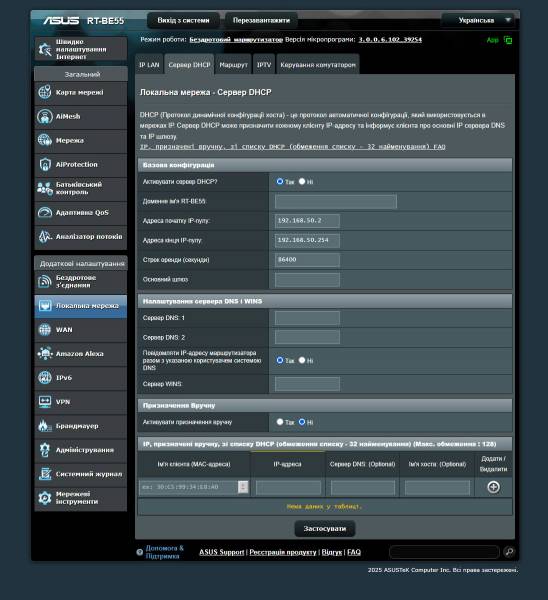
Task: Focus the RT-BE55 domain name field
Action: [336, 201]
